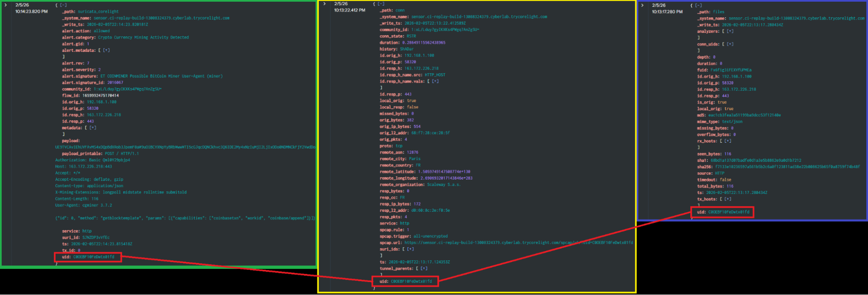Collapse the files event JSON with [-]
The width and height of the screenshot is (868, 295).
click(698, 5)
